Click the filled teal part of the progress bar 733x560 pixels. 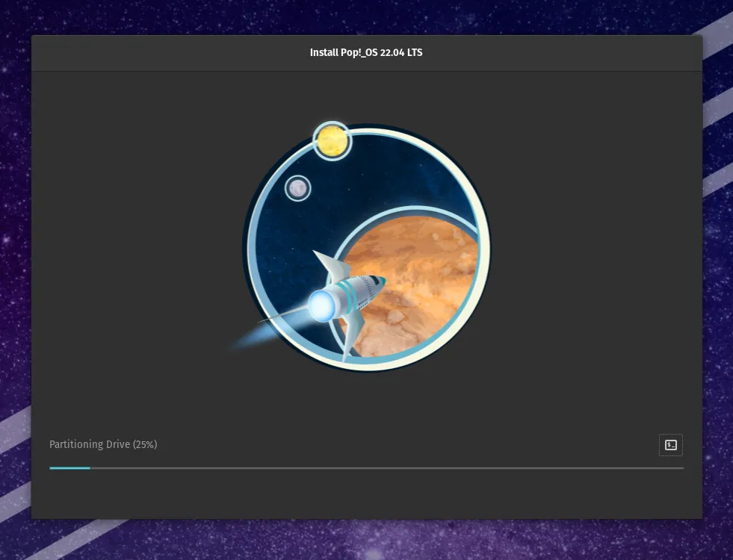69,468
